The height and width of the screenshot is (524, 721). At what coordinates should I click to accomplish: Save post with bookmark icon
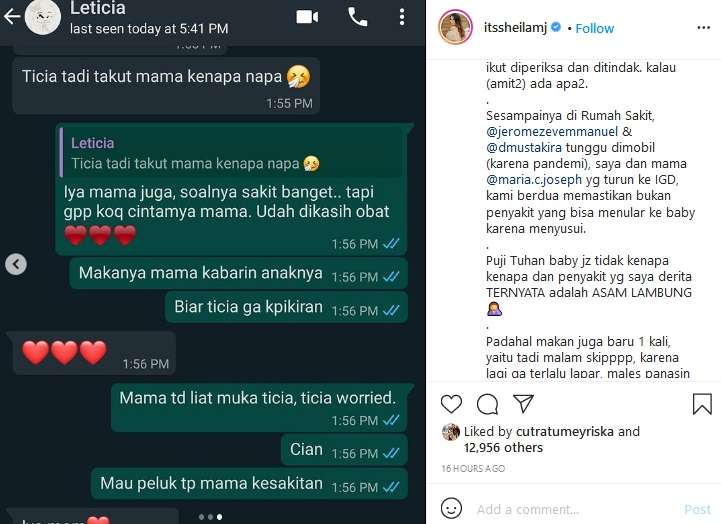(x=702, y=404)
